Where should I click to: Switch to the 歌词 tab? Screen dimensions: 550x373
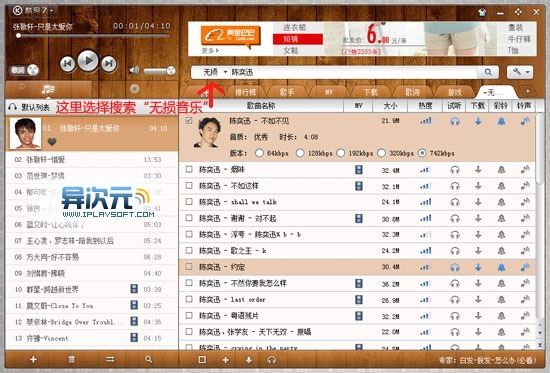pyautogui.click(x=412, y=93)
